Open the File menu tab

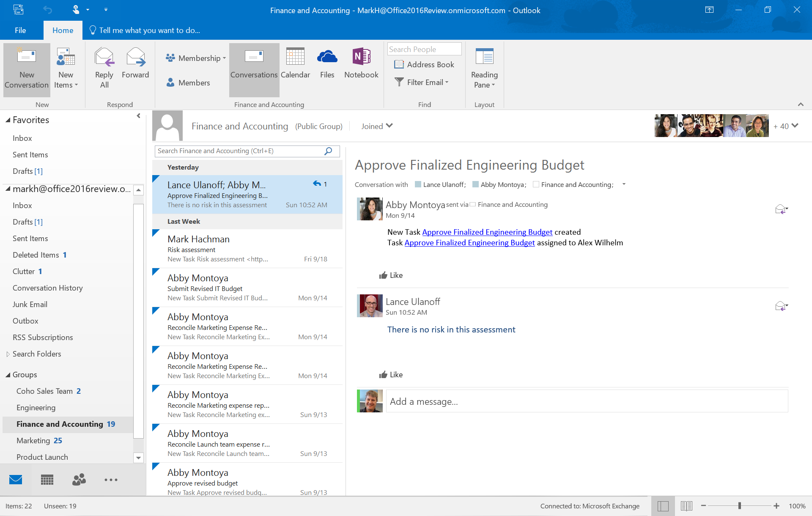19,30
